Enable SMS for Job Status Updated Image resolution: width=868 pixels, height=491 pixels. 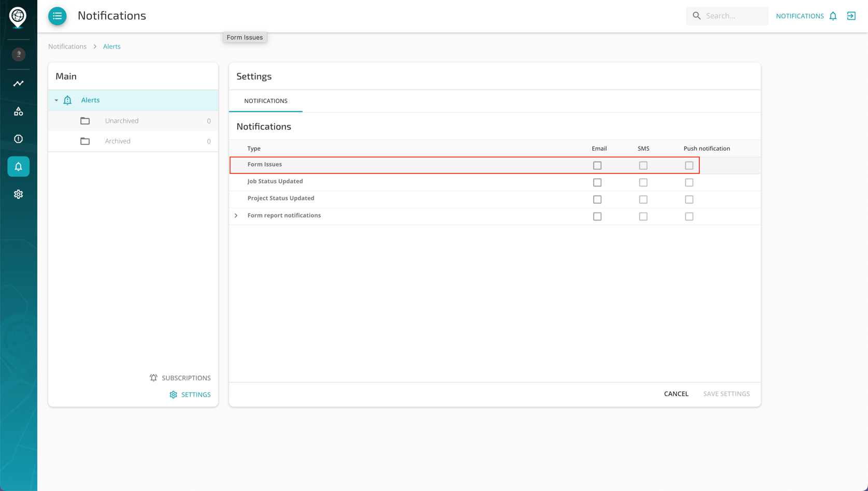643,182
